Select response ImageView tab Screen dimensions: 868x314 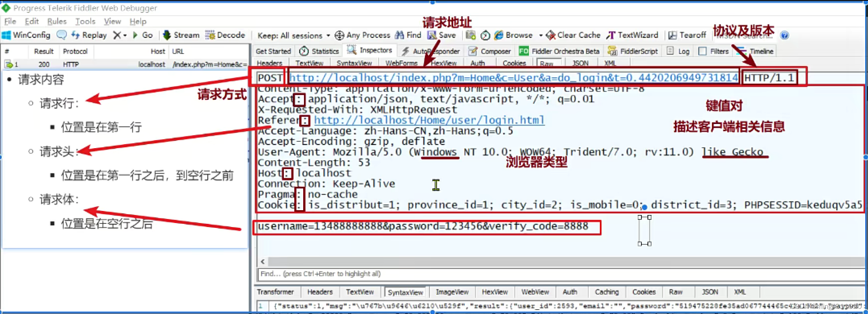click(452, 292)
